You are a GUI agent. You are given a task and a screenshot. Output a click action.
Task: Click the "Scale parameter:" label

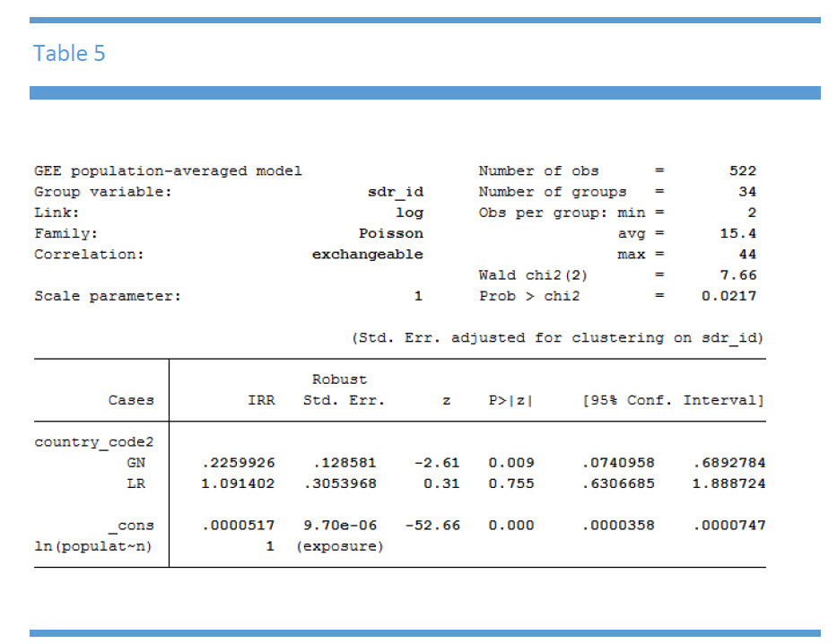pyautogui.click(x=108, y=296)
